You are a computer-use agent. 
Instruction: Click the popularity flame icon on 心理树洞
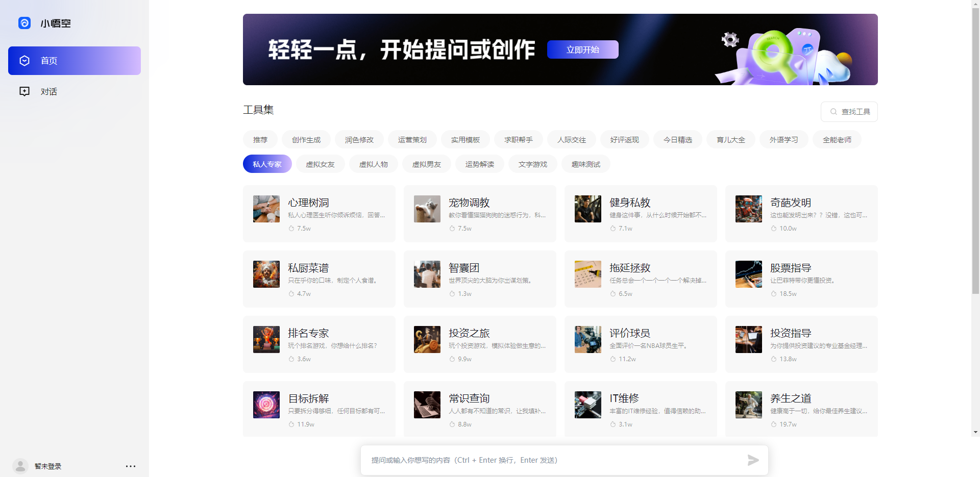point(291,229)
